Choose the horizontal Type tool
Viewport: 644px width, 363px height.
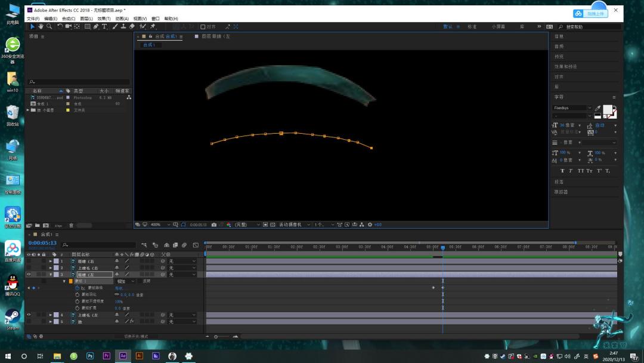pos(104,26)
